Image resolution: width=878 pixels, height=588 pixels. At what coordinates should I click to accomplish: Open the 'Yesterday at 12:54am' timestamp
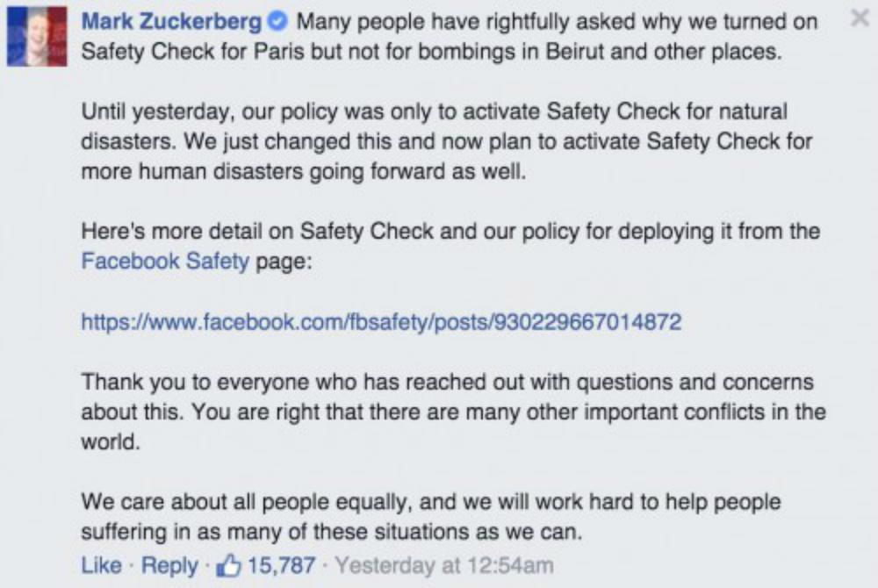[x=444, y=566]
